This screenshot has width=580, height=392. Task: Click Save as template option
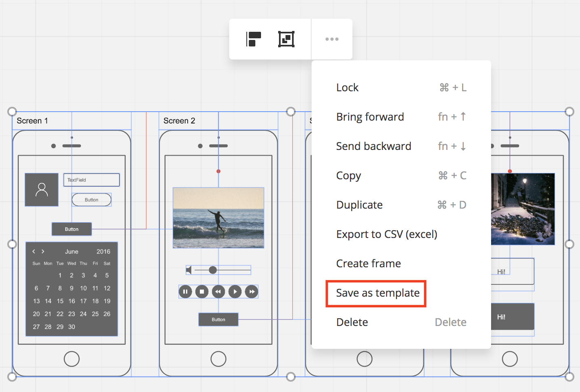[377, 293]
